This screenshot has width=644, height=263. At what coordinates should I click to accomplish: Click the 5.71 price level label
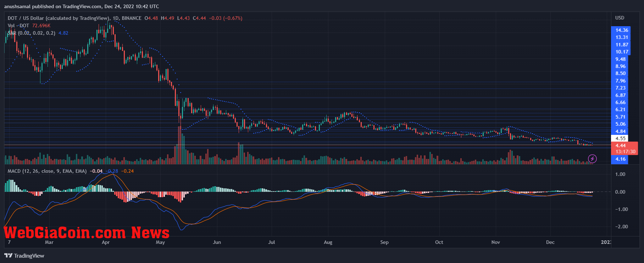[620, 117]
